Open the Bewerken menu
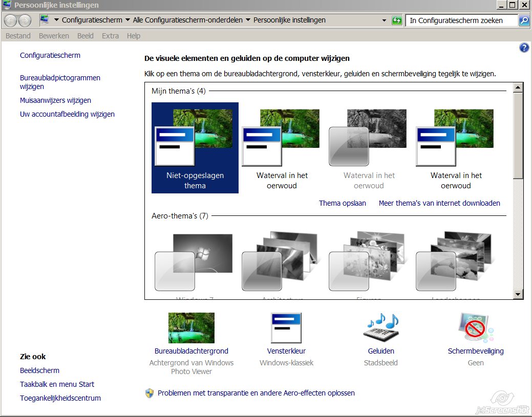The width and height of the screenshot is (532, 417). (x=54, y=36)
